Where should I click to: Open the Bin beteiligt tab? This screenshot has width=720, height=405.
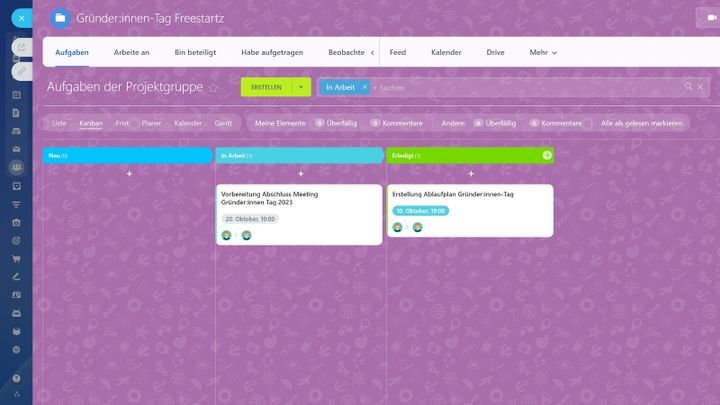[x=195, y=52]
